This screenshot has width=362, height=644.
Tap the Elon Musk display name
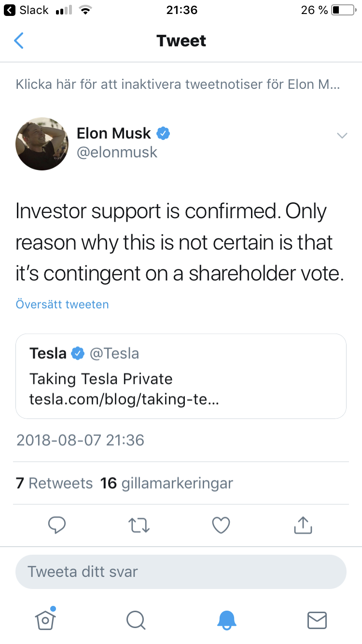pos(114,133)
